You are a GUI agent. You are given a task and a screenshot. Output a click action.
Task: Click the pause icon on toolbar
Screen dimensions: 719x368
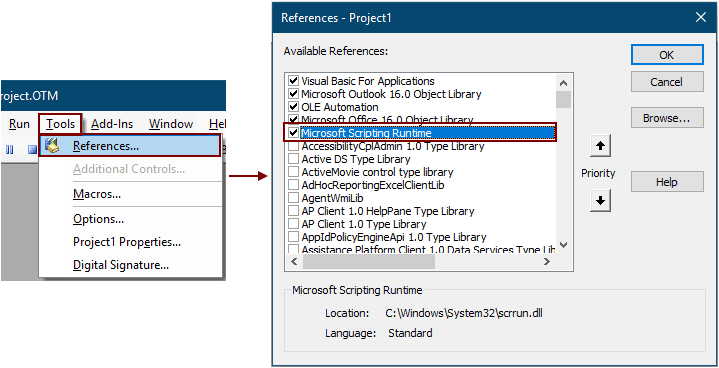coord(9,149)
